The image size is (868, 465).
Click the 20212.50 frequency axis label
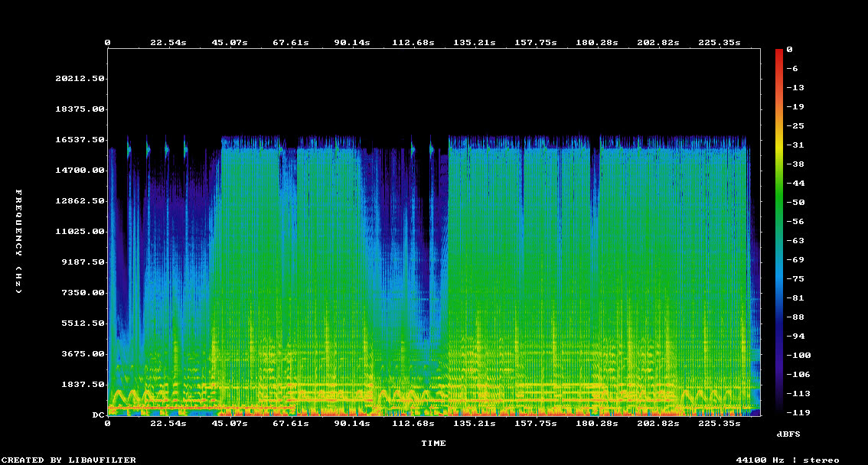(80, 79)
